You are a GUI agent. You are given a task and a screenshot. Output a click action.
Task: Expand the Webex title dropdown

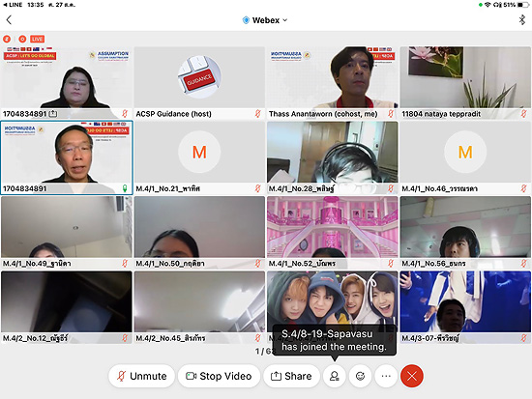coord(265,20)
